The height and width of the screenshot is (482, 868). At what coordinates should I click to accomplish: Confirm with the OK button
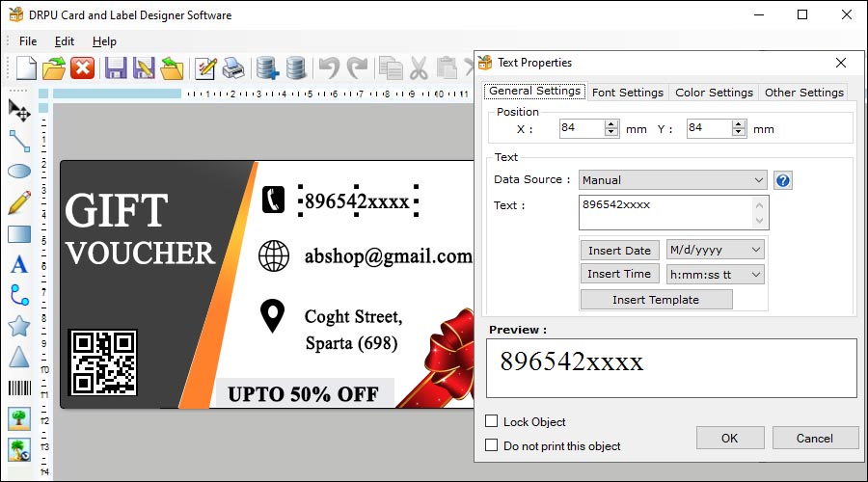coord(730,438)
